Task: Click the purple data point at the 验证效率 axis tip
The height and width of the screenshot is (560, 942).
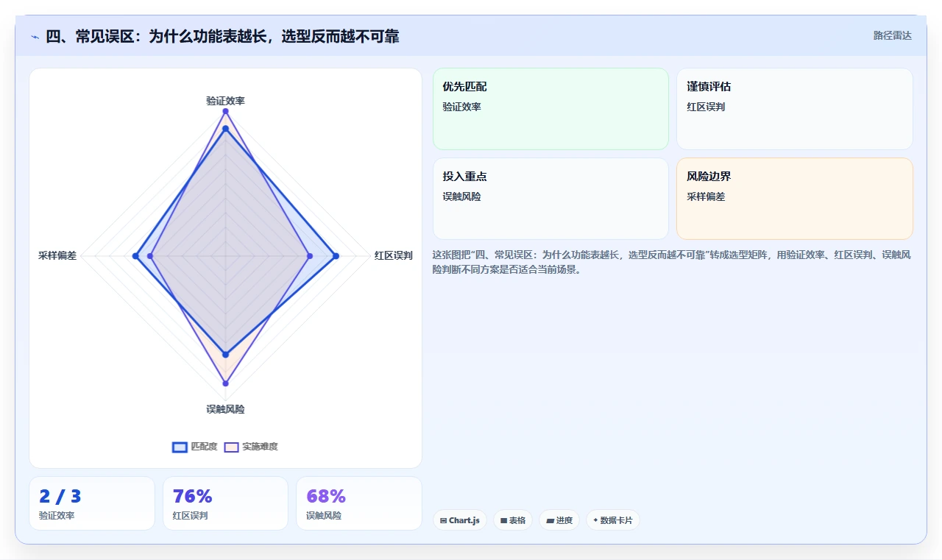Action: (225, 111)
